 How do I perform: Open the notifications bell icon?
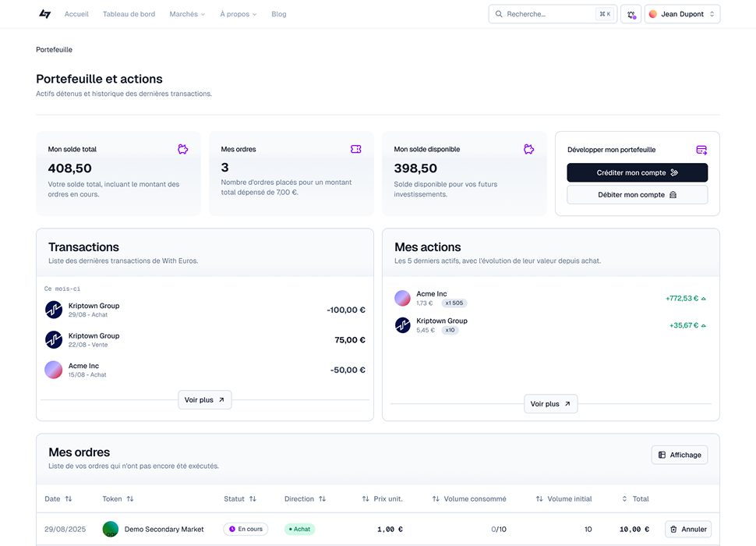tap(631, 14)
